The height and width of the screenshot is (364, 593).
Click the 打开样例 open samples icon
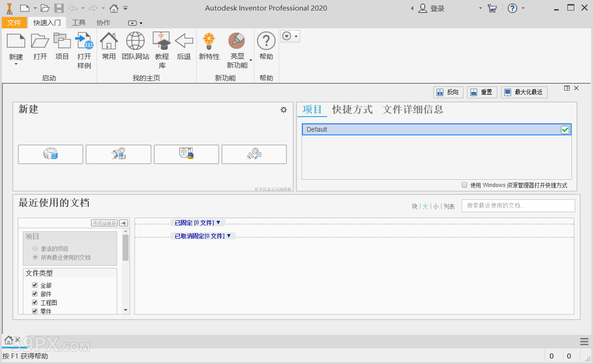pyautogui.click(x=84, y=41)
